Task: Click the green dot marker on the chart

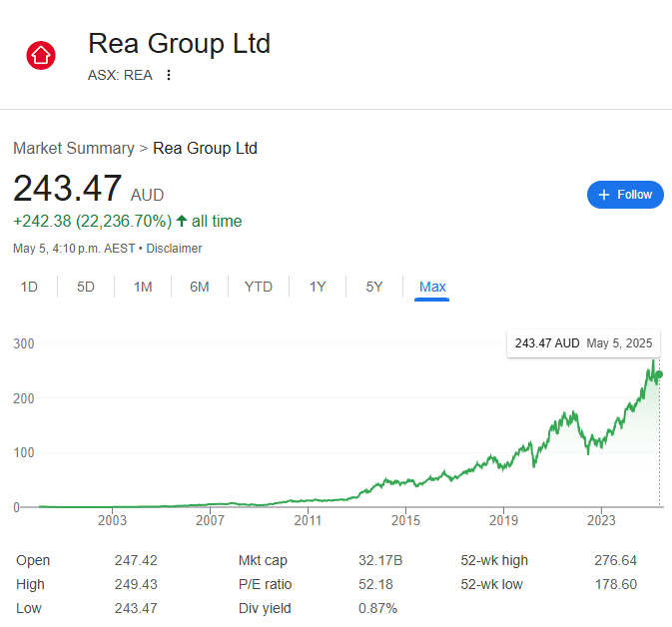Action: (x=659, y=374)
